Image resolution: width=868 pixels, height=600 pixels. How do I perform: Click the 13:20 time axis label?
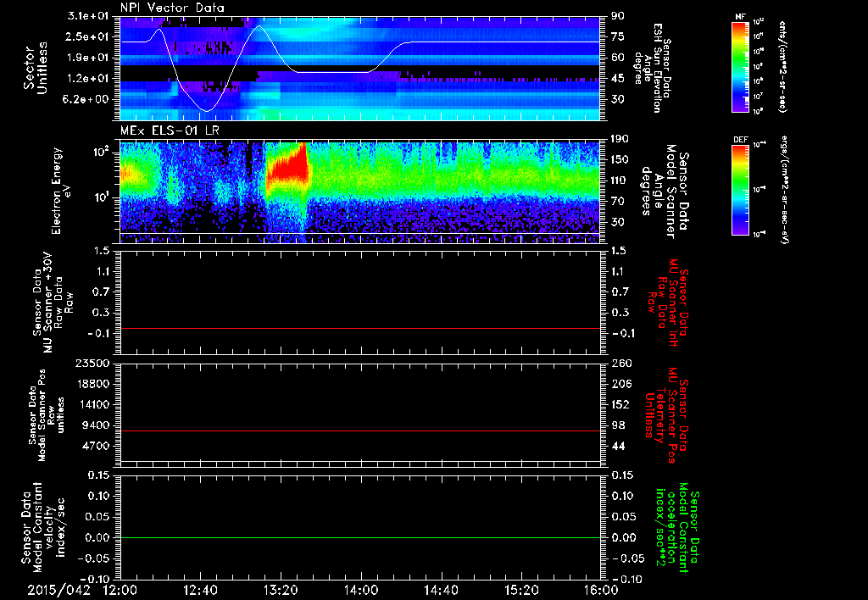pyautogui.click(x=281, y=590)
